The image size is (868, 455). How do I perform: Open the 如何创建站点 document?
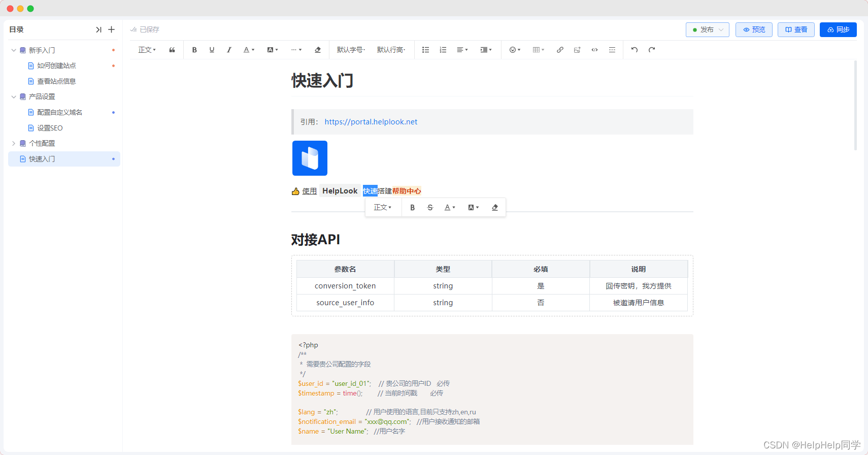pos(56,66)
